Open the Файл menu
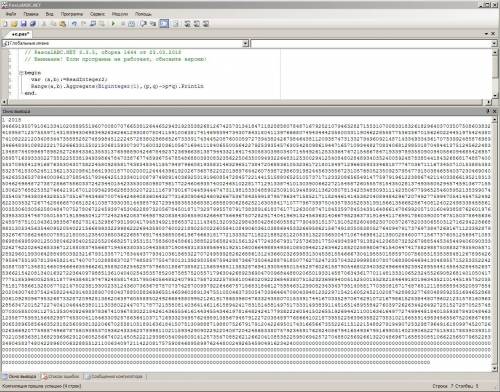 [11, 14]
